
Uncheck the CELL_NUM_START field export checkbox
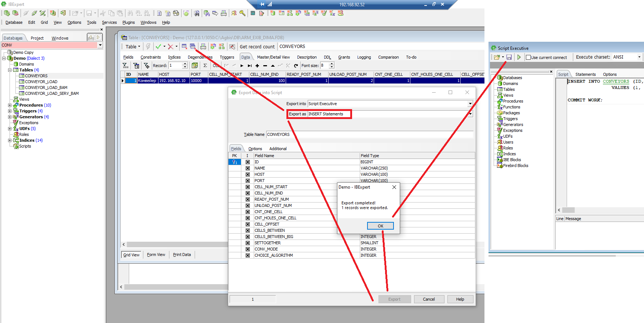[x=248, y=187]
